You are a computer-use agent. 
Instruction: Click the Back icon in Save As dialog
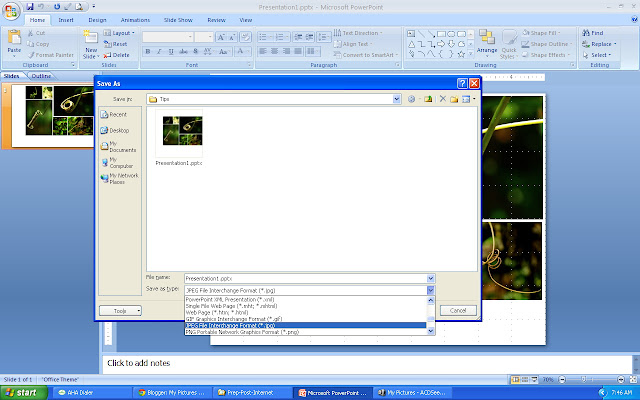(411, 99)
